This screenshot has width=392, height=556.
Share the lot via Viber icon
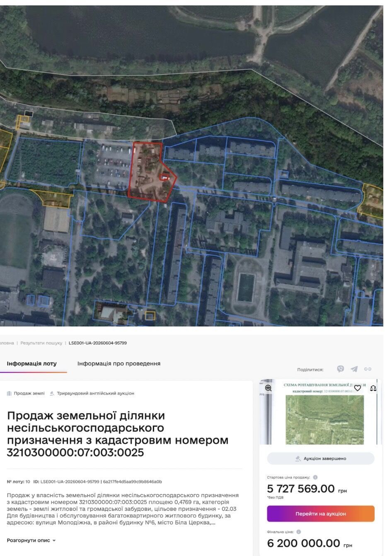[341, 369]
